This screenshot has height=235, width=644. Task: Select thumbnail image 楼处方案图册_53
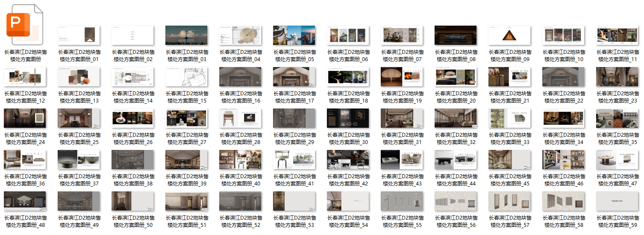[294, 201]
